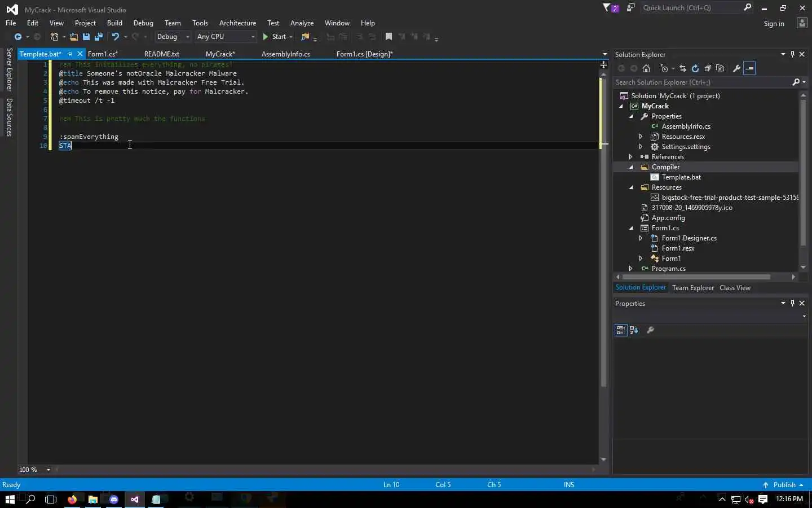The width and height of the screenshot is (812, 508).
Task: Switch to the Team Explorer tab
Action: click(693, 288)
